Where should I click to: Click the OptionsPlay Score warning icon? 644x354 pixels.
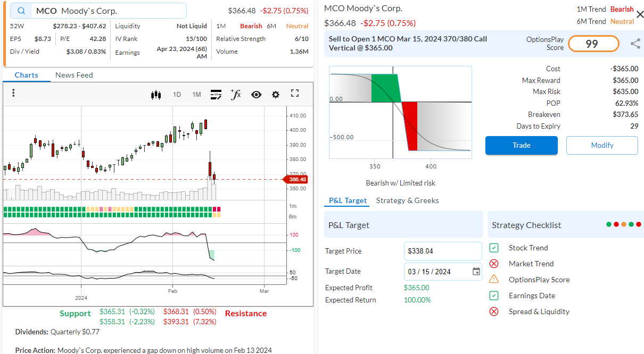(494, 279)
